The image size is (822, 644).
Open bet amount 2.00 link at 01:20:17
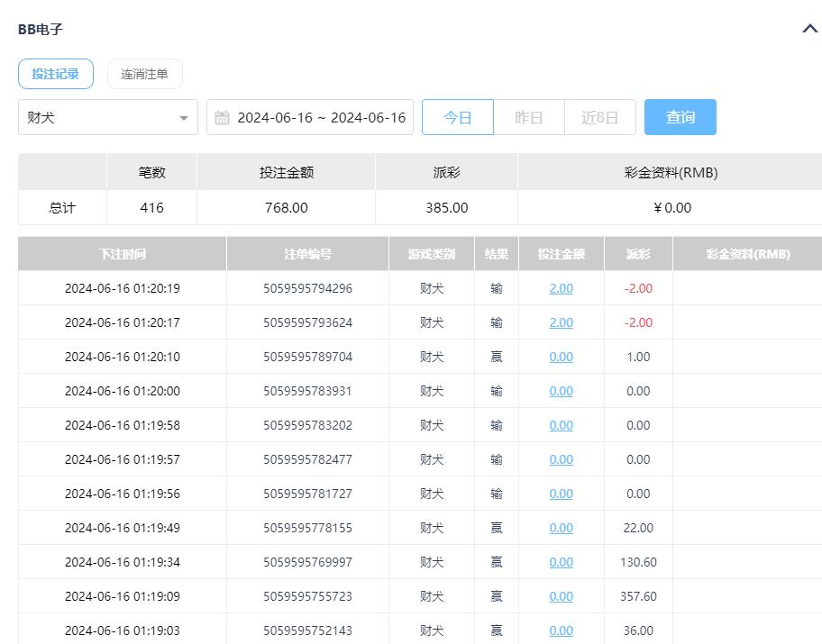point(561,322)
